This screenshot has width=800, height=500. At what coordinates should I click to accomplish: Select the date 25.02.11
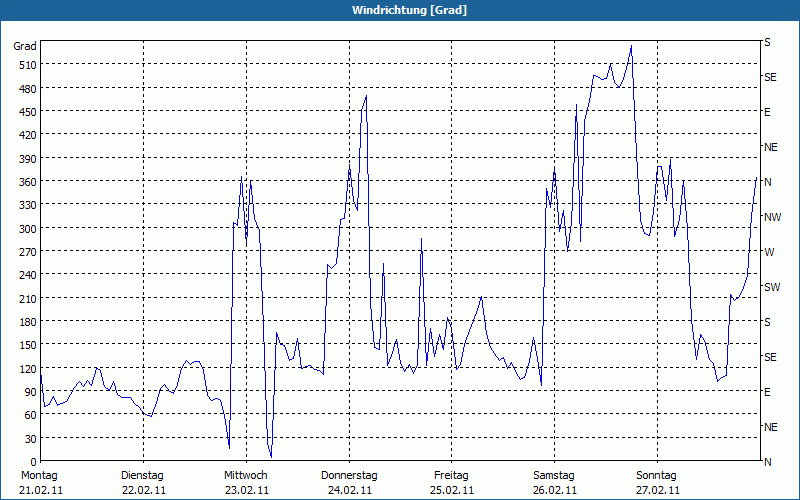click(452, 490)
